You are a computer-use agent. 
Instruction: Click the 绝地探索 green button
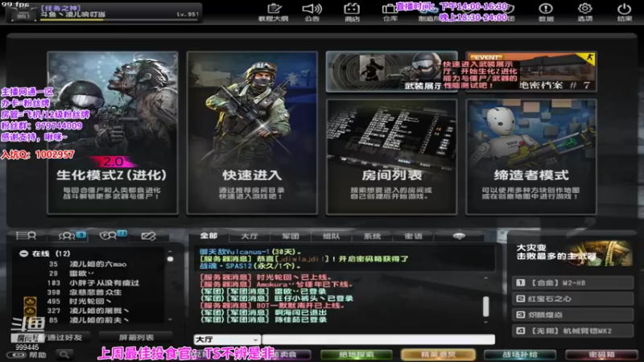pos(356,354)
